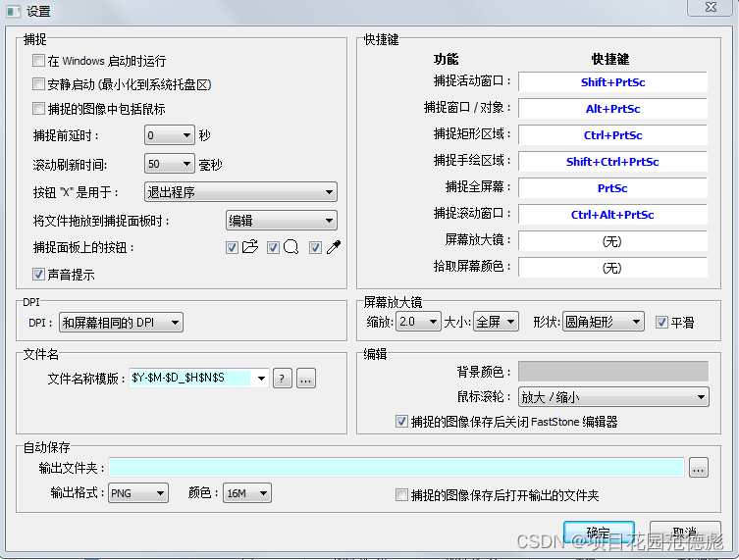
Task: Toggle the checkbox beside the magnifier icon
Action: 273,248
